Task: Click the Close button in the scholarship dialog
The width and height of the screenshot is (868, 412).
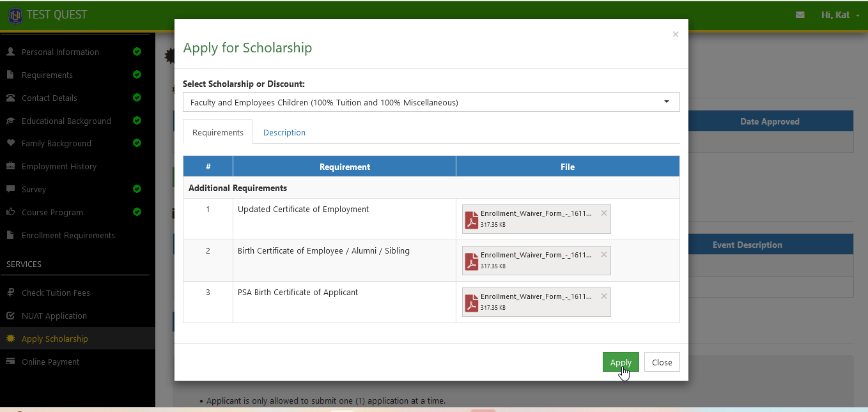Action: click(x=662, y=362)
